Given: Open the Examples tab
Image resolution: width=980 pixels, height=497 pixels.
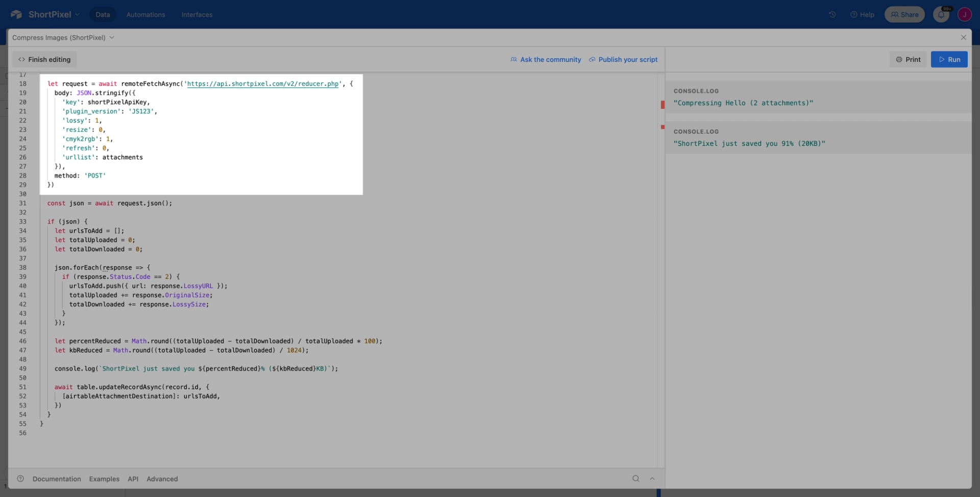Looking at the screenshot, I should pos(104,479).
